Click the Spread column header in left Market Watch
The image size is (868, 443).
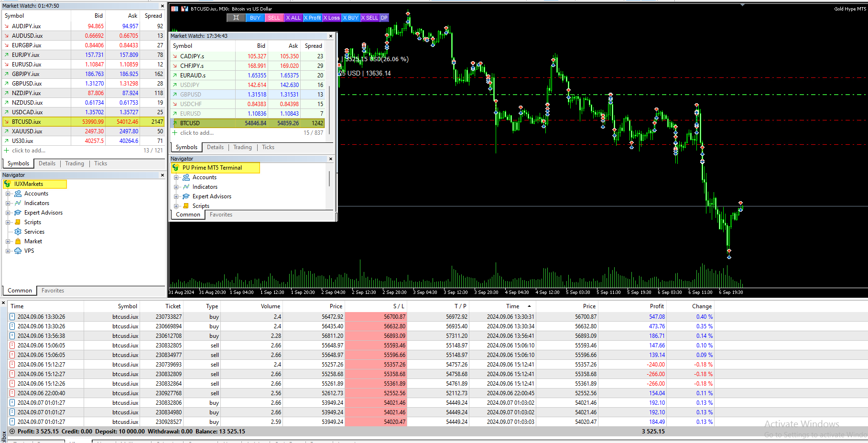click(x=153, y=16)
